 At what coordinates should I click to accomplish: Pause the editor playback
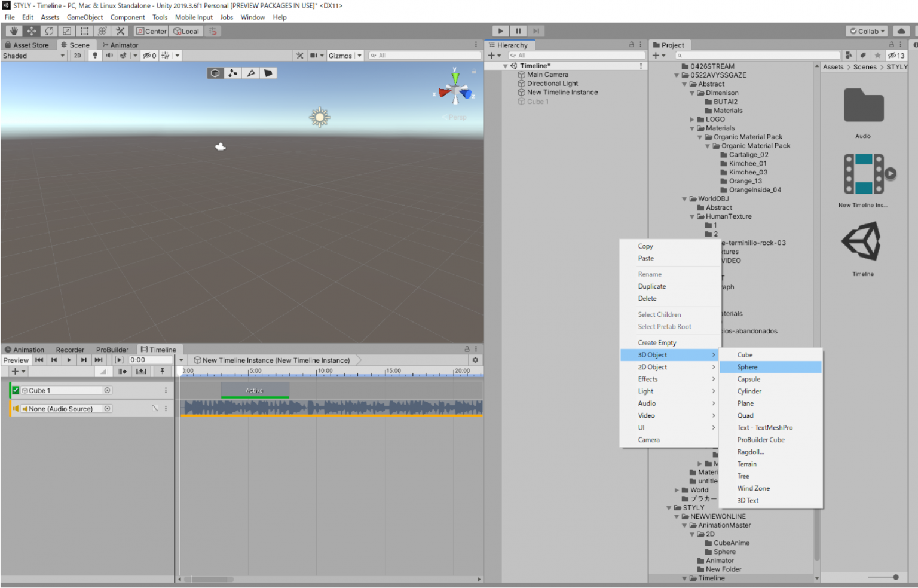coord(518,30)
